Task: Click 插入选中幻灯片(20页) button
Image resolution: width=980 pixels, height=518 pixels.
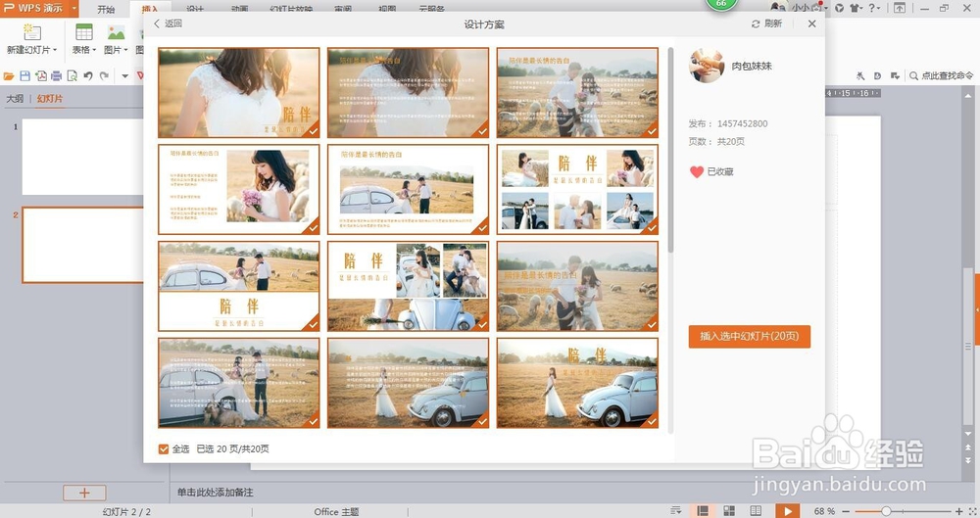Action: click(750, 336)
